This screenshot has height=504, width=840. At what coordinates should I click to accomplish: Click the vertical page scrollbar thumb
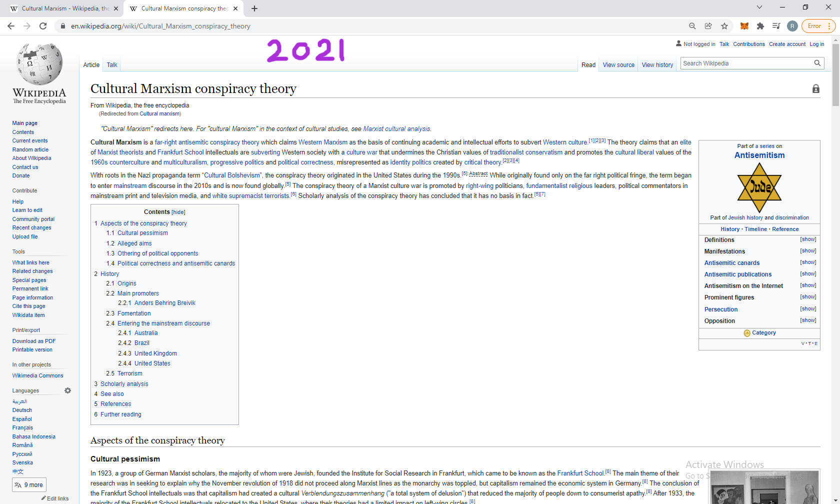click(835, 75)
